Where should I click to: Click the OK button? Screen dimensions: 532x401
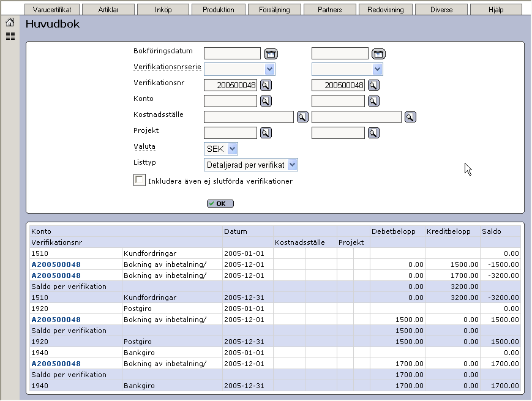point(220,203)
